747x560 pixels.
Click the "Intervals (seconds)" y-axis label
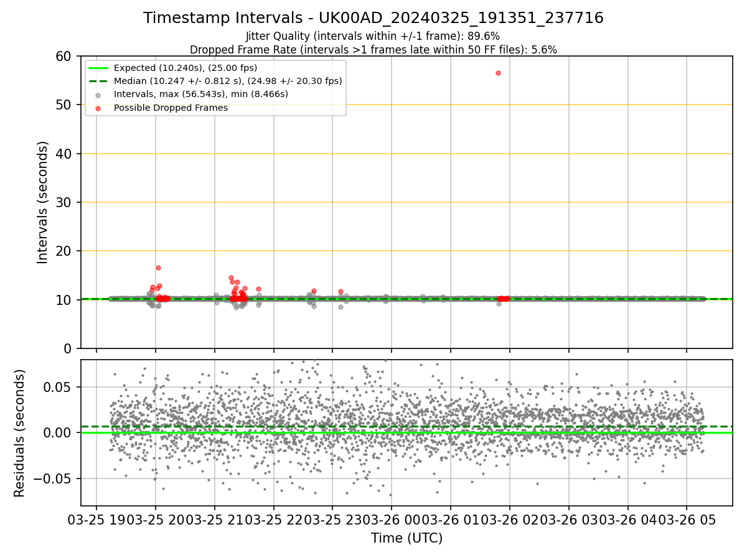[x=43, y=202]
